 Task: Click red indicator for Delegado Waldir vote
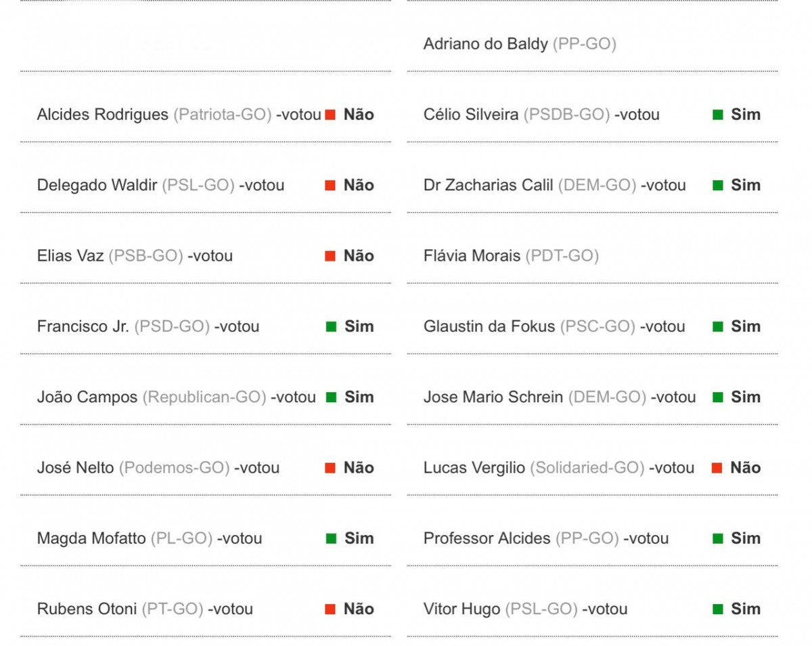click(x=330, y=186)
